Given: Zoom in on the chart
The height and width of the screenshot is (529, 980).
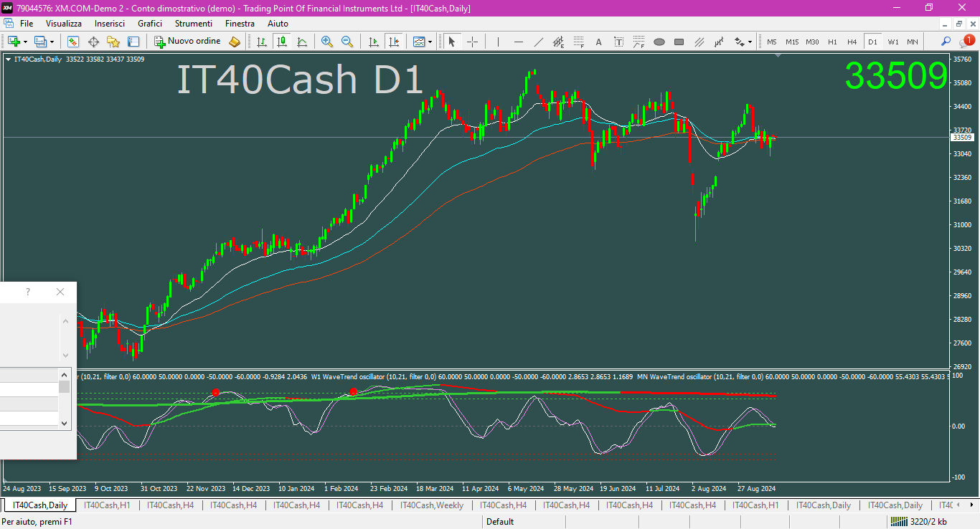Looking at the screenshot, I should [x=327, y=42].
